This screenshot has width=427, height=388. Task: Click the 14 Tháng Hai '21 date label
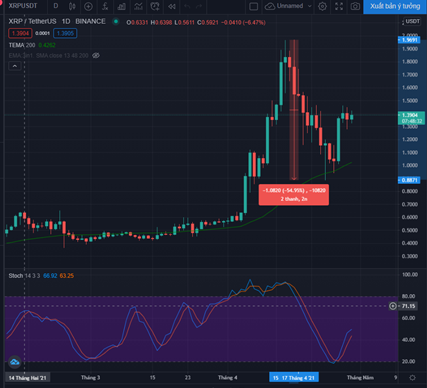coord(28,378)
